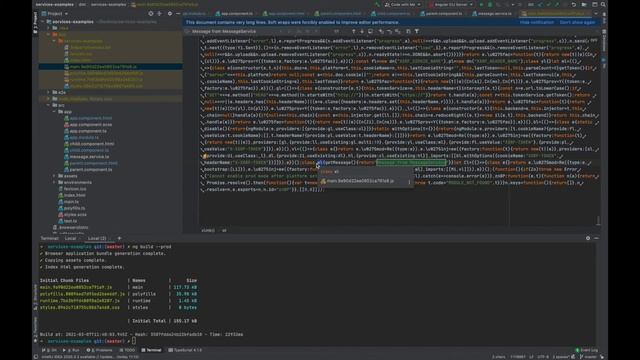Collapse the app folder
Screen dimensions: 640x360
[x=54, y=111]
